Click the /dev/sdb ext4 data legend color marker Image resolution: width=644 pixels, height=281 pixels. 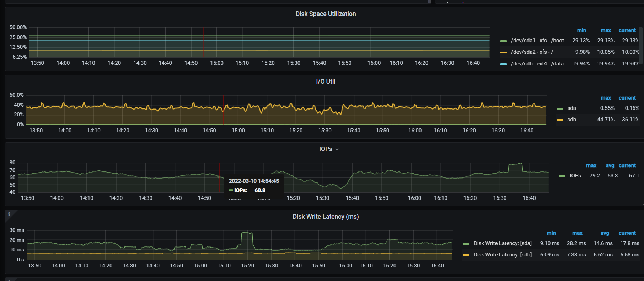pos(503,64)
